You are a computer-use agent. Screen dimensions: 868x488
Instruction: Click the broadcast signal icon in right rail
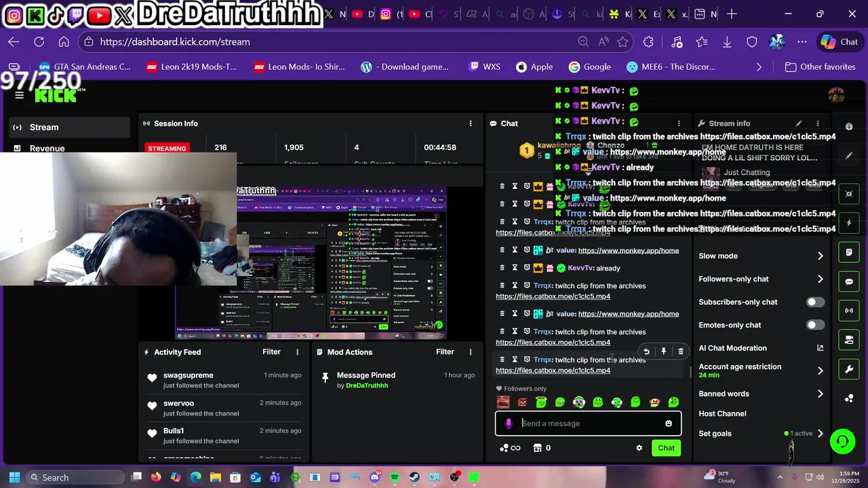pos(849,310)
